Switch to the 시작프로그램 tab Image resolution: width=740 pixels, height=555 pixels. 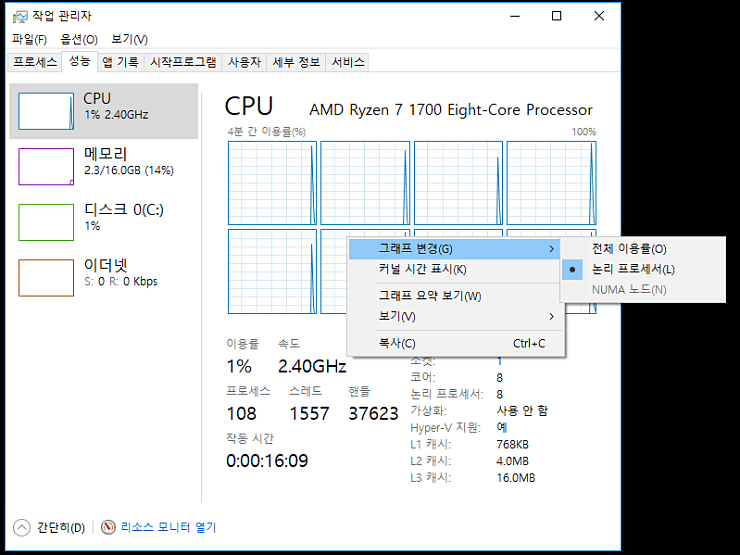[183, 62]
